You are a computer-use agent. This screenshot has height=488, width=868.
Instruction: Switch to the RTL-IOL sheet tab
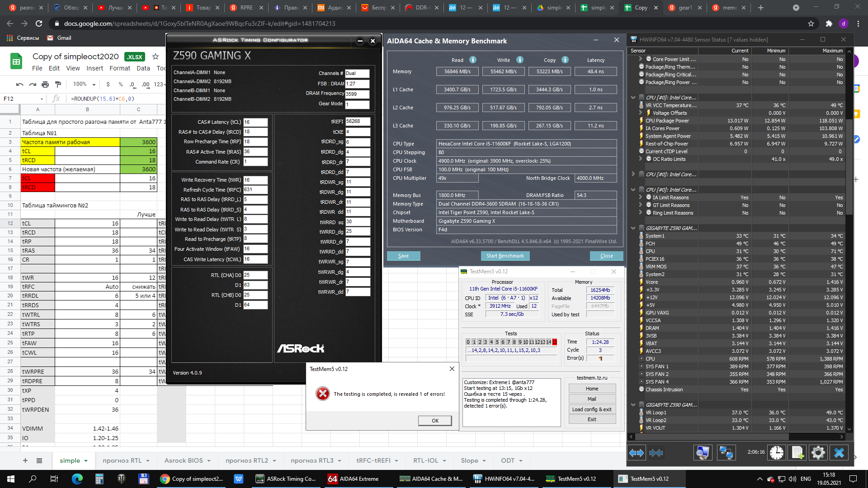pos(425,460)
